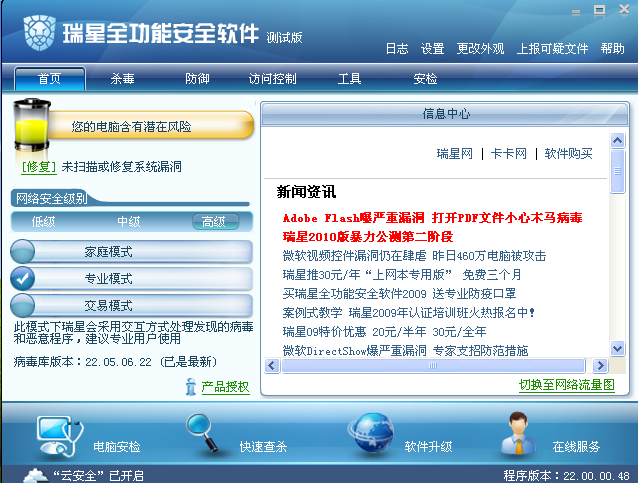Viewport: 638px width, 483px height.
Task: Close the Rising security window
Action: (x=624, y=9)
